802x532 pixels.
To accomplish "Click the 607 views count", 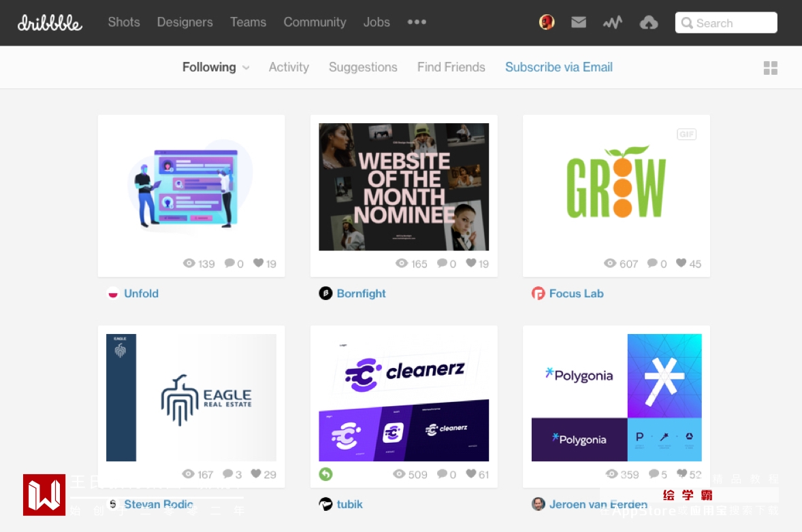I will pyautogui.click(x=628, y=264).
